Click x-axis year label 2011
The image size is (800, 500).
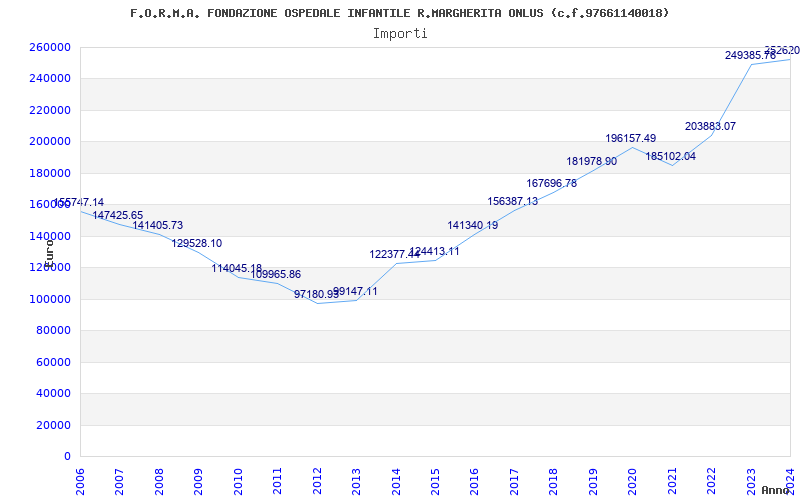[277, 481]
